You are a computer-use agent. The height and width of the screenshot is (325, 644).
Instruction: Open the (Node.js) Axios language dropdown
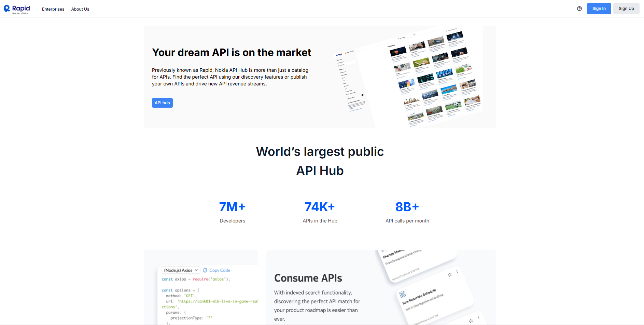point(181,270)
